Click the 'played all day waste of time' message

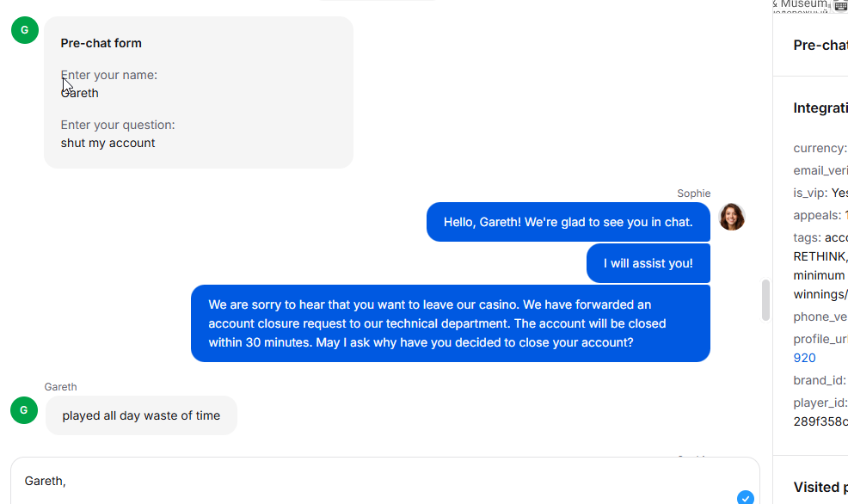141,415
